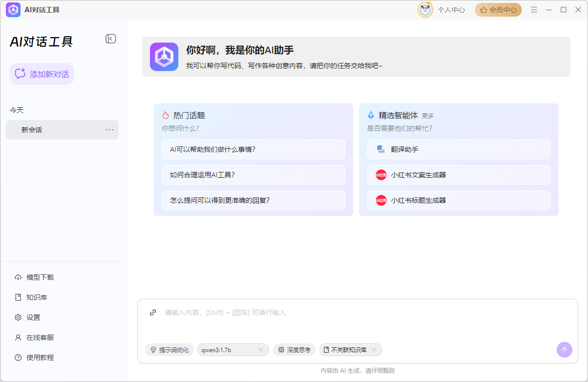Image resolution: width=588 pixels, height=382 pixels.
Task: Click the red icon of 小红书标题生成器
Action: click(381, 200)
